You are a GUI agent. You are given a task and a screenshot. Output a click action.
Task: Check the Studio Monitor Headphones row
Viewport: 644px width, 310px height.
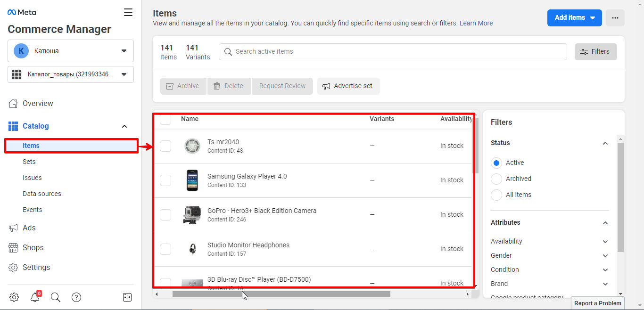pos(165,249)
